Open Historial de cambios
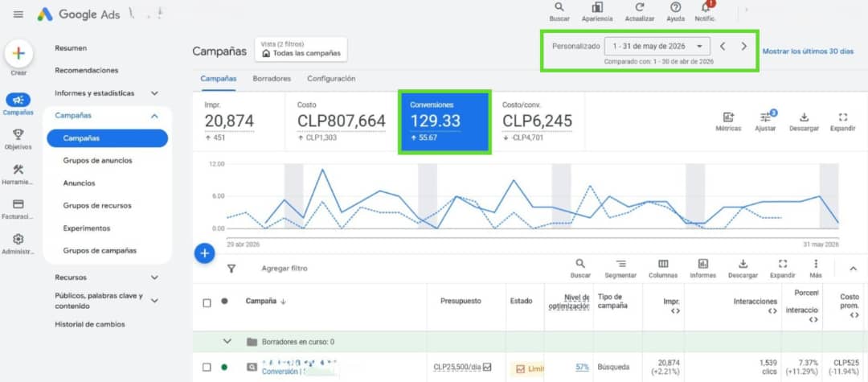 click(90, 324)
